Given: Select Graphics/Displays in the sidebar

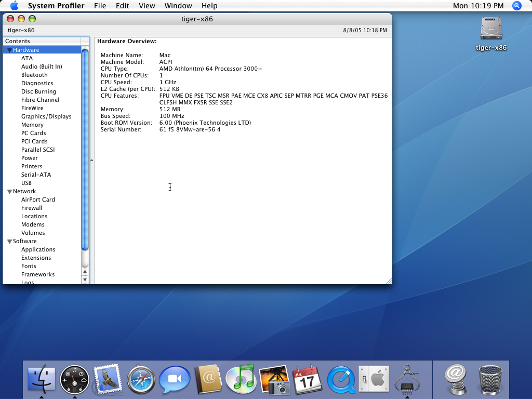Looking at the screenshot, I should pos(46,116).
